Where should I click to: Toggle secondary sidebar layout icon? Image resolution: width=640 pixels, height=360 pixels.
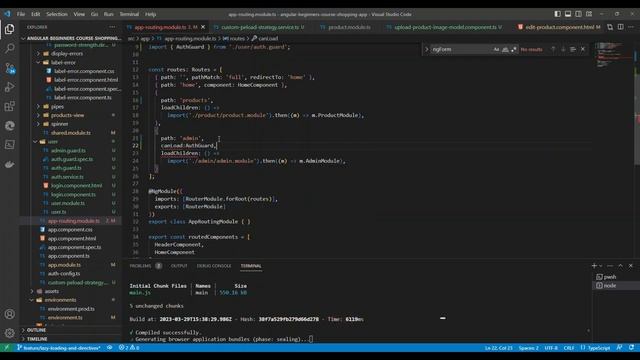click(x=578, y=14)
